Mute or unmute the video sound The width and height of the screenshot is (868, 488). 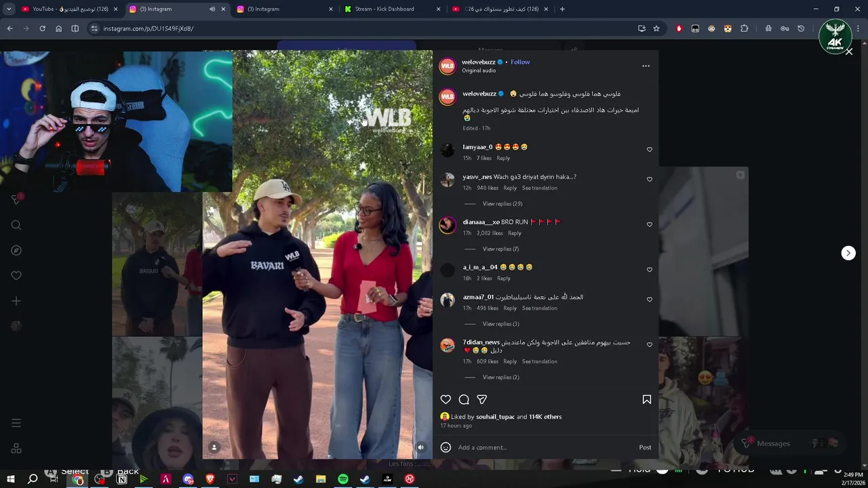click(x=420, y=447)
